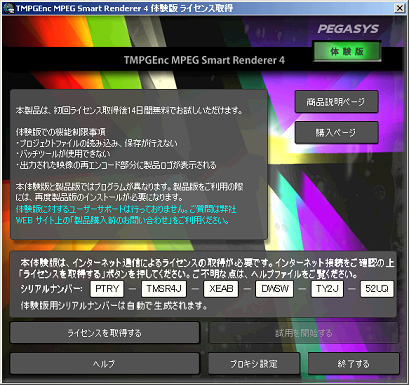Open the 購入ページ button
Screen dimensions: 409x385
click(336, 133)
